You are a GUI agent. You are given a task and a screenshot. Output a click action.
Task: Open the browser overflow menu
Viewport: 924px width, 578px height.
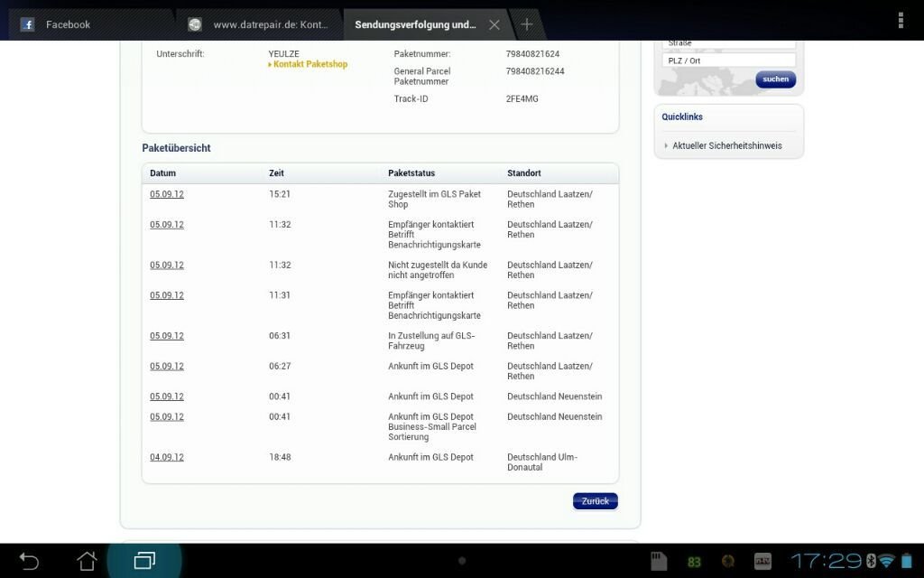click(x=901, y=20)
